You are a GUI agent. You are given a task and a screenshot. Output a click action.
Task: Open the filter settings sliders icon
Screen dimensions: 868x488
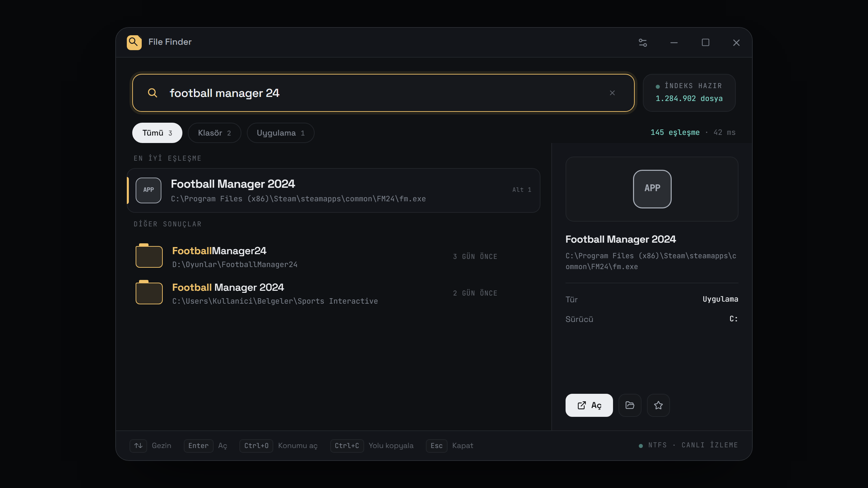[x=643, y=43]
